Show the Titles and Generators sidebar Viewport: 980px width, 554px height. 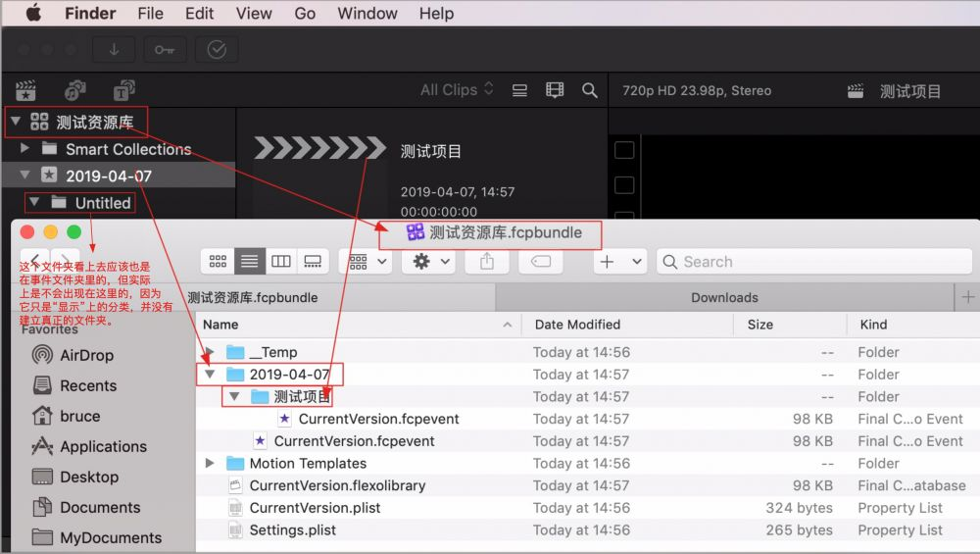tap(124, 90)
